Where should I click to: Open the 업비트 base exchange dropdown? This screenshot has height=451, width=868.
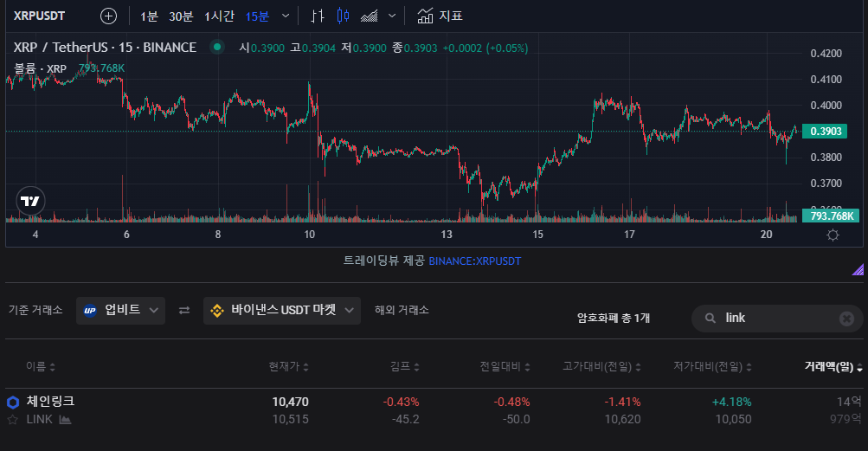120,310
